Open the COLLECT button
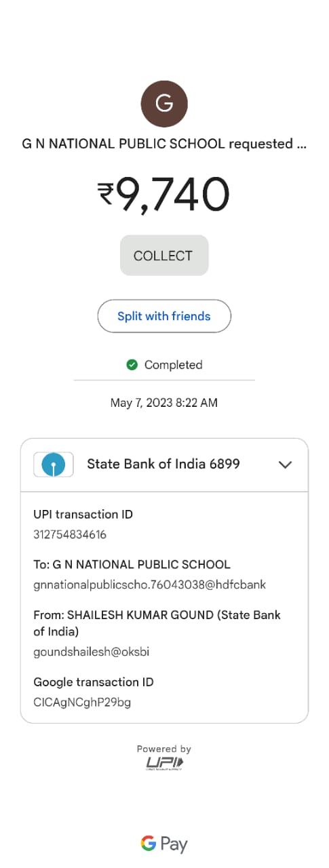Viewport: 329px width, 868px height. click(164, 256)
